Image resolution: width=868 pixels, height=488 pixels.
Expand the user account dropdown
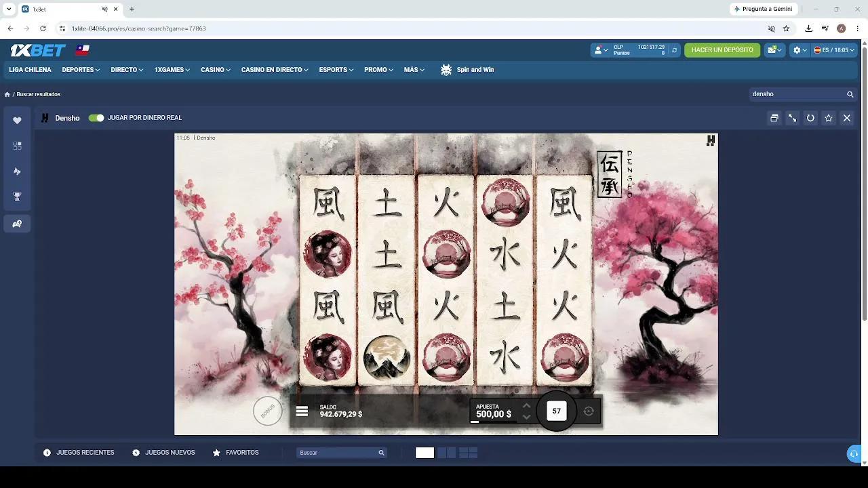[x=601, y=50]
